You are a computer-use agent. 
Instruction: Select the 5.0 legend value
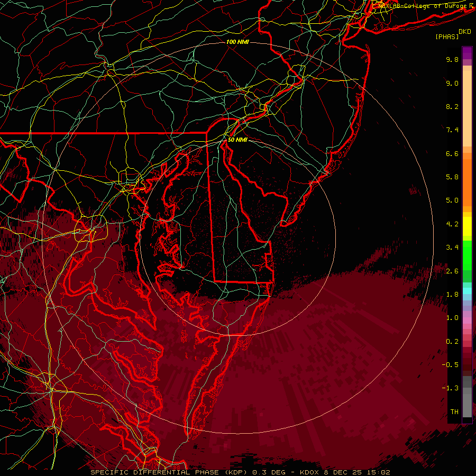[x=452, y=200]
